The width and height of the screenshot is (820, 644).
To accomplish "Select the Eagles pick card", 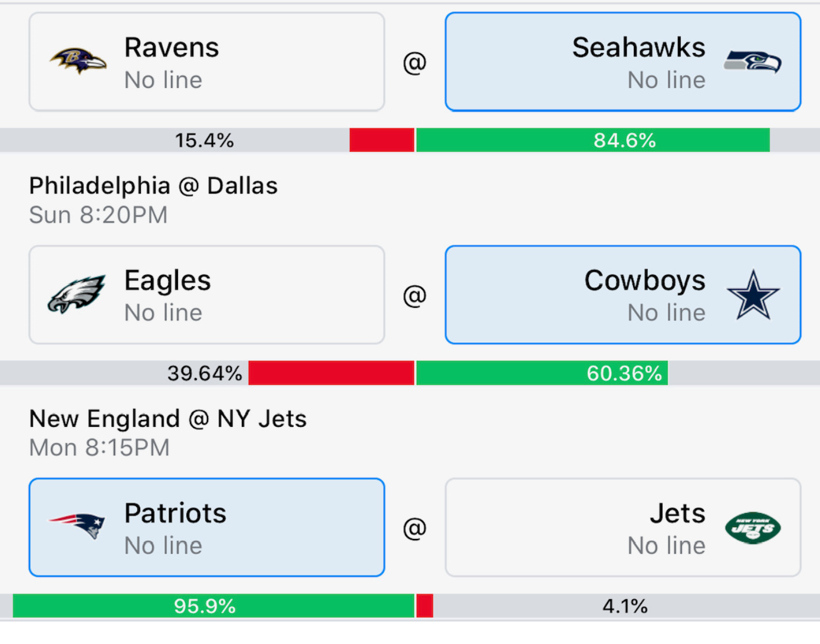I will point(207,295).
